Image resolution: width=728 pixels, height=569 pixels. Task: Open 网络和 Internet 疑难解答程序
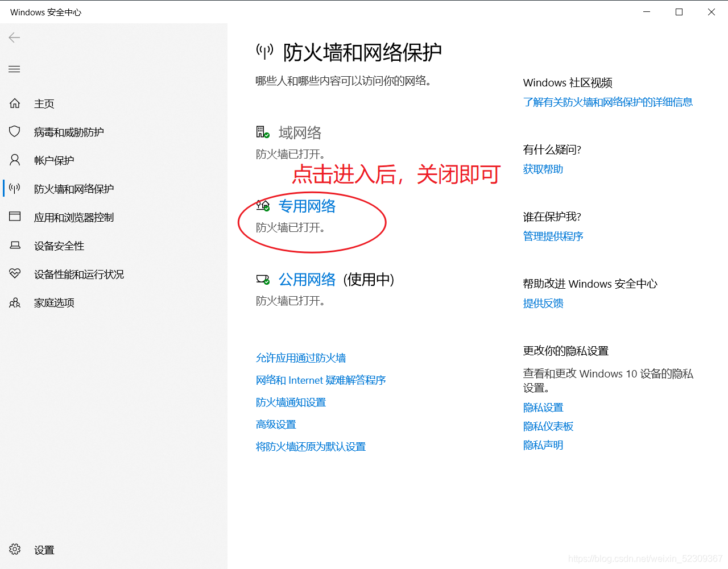[x=321, y=380]
